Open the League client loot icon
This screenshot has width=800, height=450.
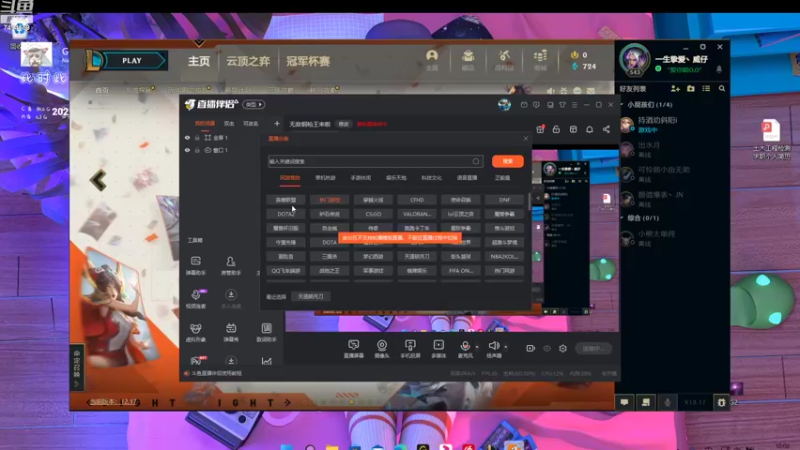[x=504, y=60]
